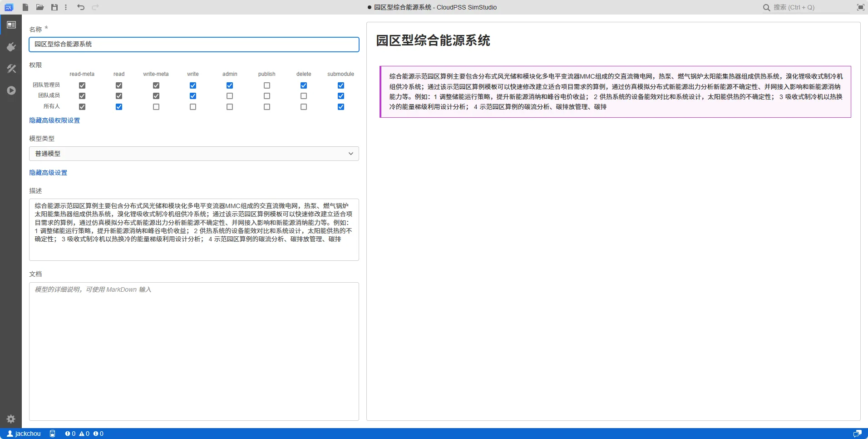Enable publish permission for 团队管理员
The width and height of the screenshot is (868, 439).
click(267, 85)
